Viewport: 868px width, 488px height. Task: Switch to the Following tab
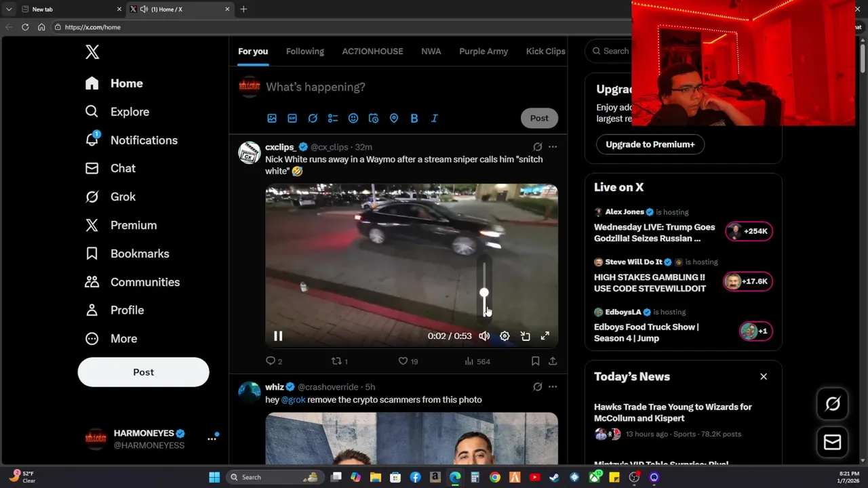point(304,52)
